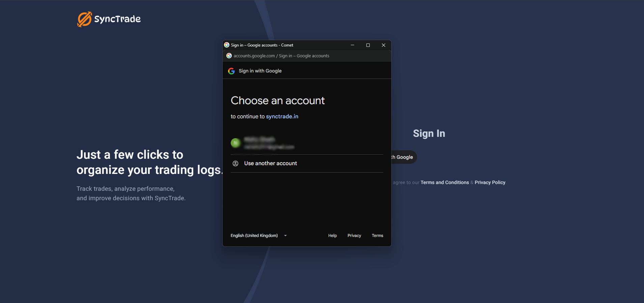Screen dimensions: 644x303
Task: Open the Help link in popup footer
Action: coord(332,236)
